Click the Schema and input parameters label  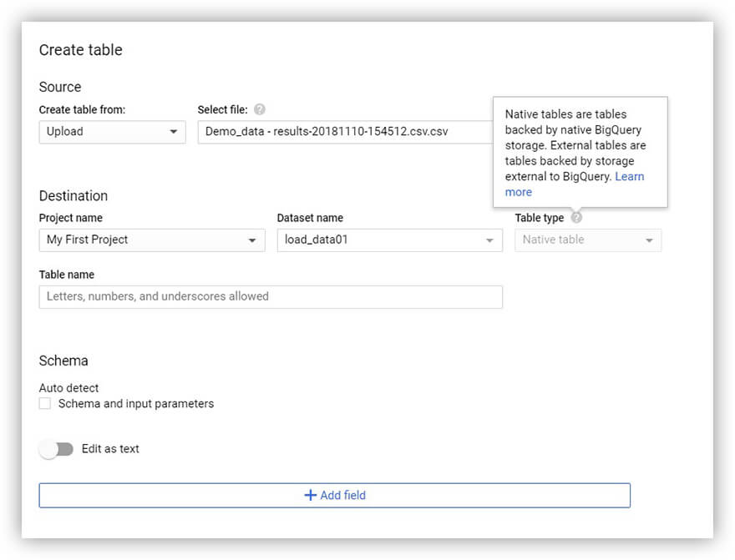point(136,404)
